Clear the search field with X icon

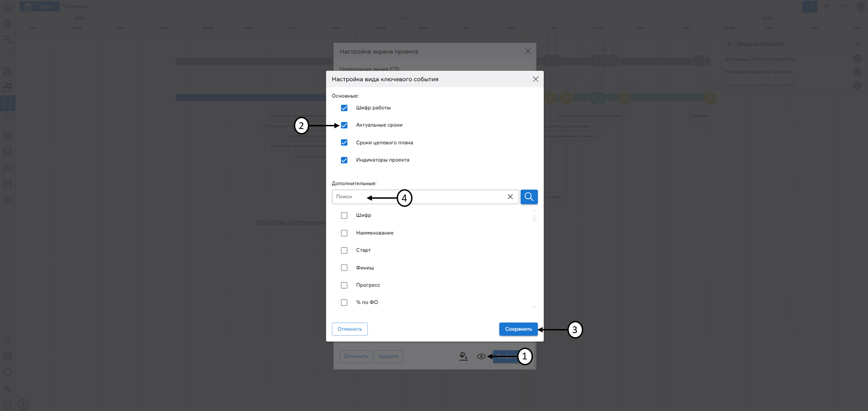[510, 197]
